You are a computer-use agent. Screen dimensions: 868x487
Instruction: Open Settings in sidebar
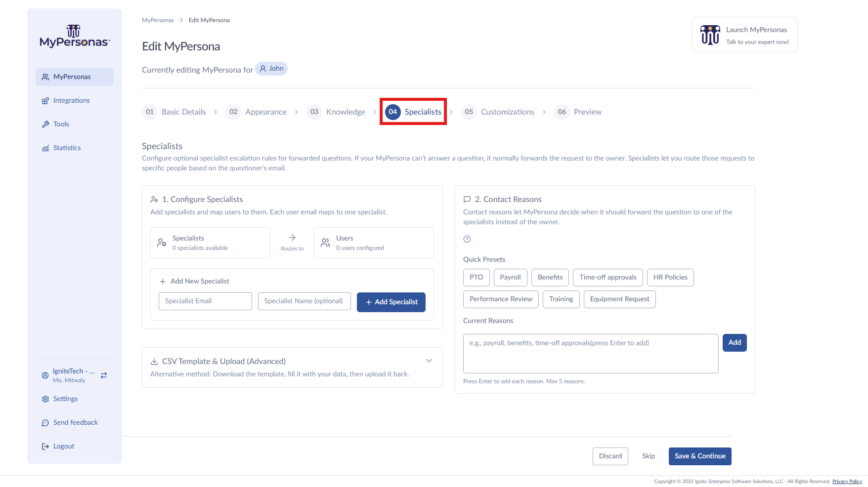coord(75,399)
